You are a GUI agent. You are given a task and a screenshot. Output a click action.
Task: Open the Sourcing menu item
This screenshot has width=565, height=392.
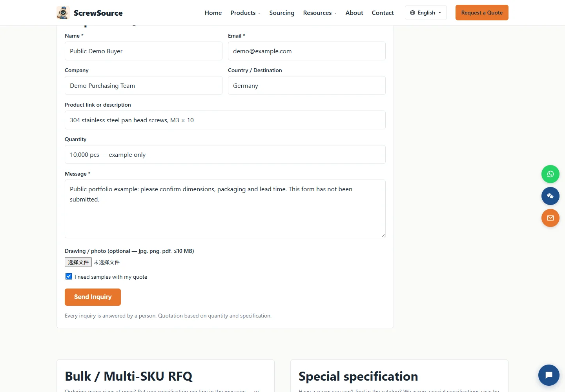coord(282,13)
